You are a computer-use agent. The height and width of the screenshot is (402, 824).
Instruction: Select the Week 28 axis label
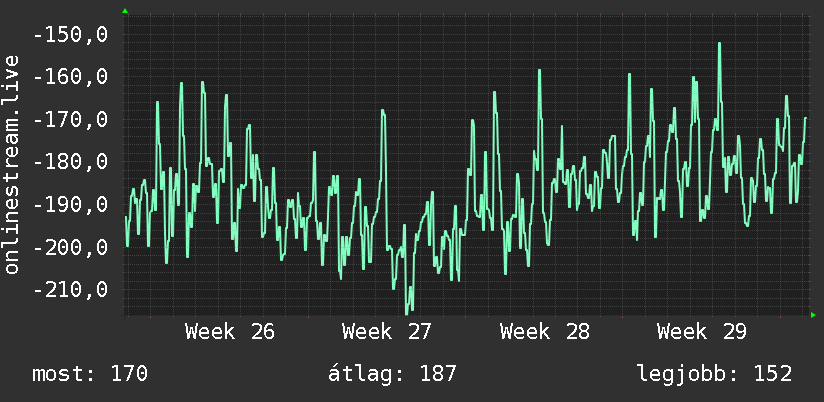coord(544,332)
